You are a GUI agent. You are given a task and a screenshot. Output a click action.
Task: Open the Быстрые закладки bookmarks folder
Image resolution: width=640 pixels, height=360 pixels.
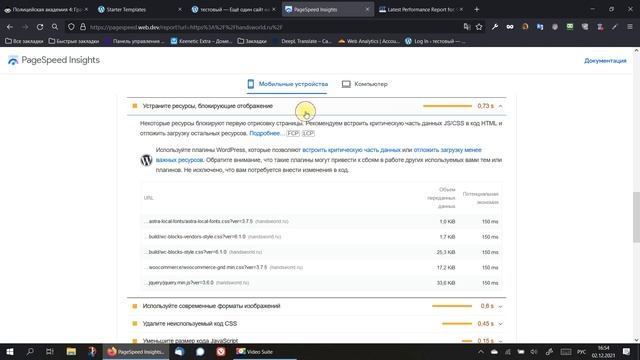73,41
